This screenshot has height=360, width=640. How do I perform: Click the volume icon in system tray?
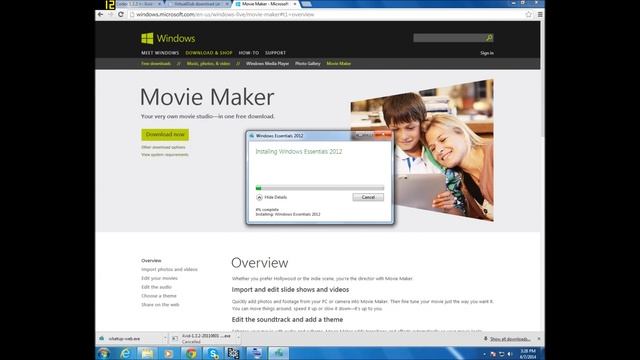(509, 354)
